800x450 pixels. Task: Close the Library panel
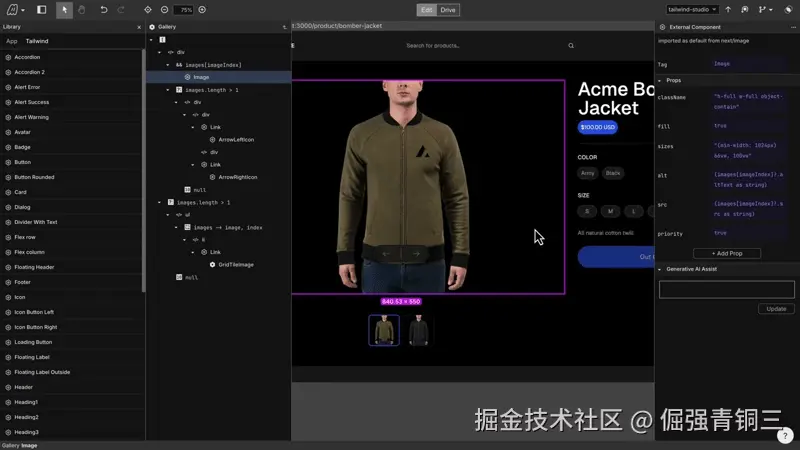(x=139, y=27)
